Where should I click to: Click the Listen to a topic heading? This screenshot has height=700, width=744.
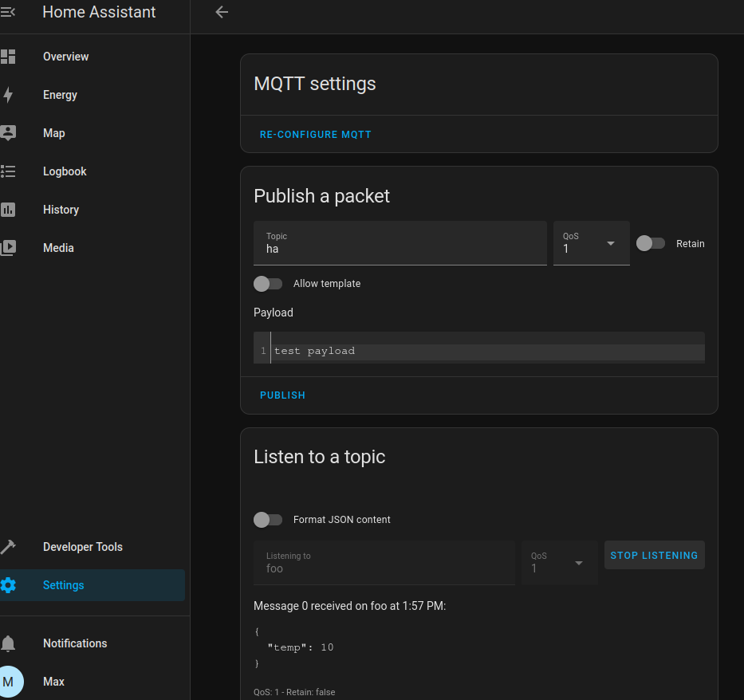coord(319,457)
